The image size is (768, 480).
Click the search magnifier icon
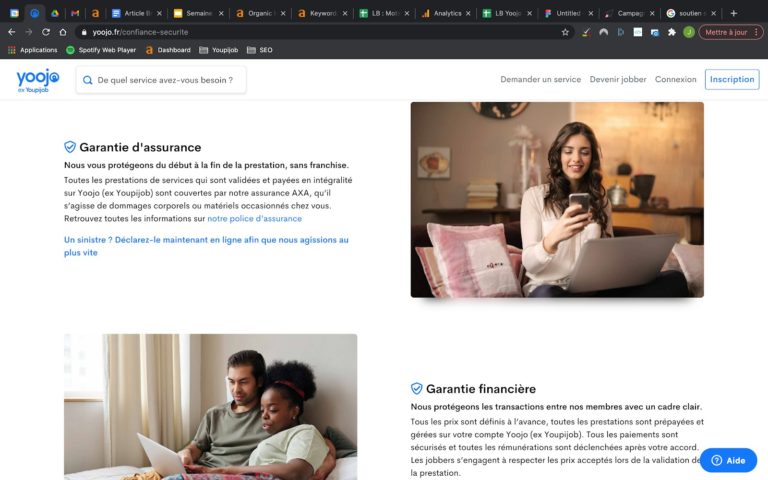pyautogui.click(x=88, y=80)
